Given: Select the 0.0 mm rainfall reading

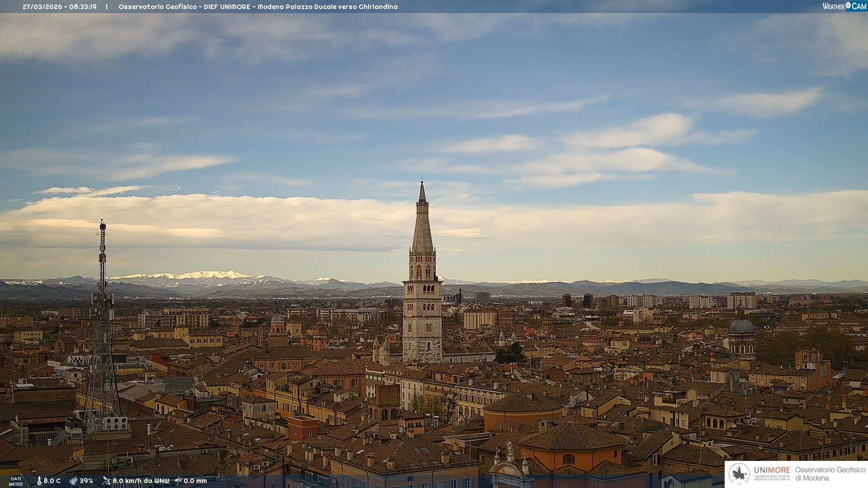Looking at the screenshot, I should (x=195, y=481).
